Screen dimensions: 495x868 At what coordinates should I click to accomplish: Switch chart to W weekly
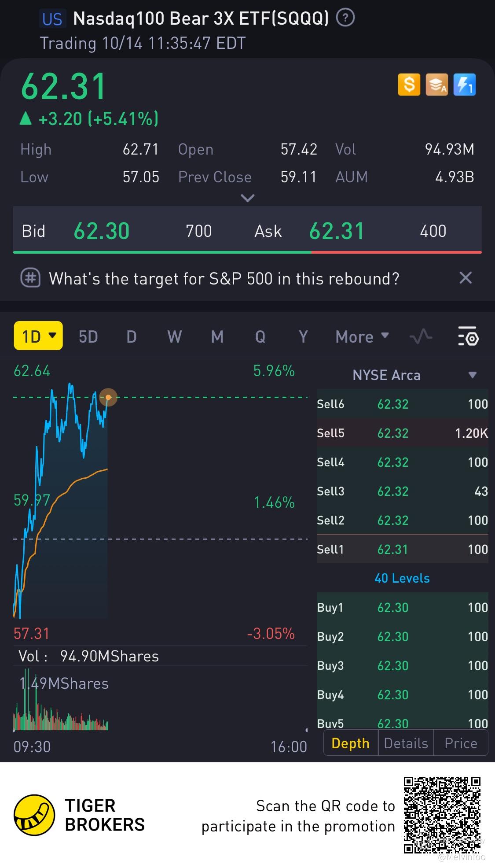pos(174,337)
